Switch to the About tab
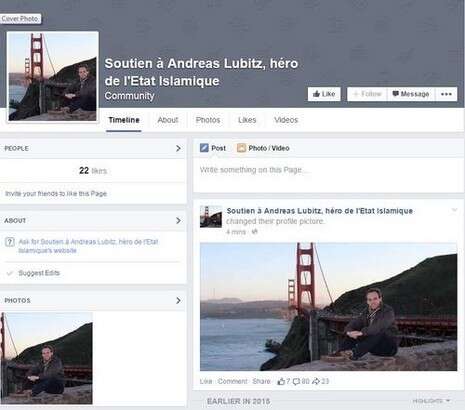The image size is (465, 410). coord(168,120)
